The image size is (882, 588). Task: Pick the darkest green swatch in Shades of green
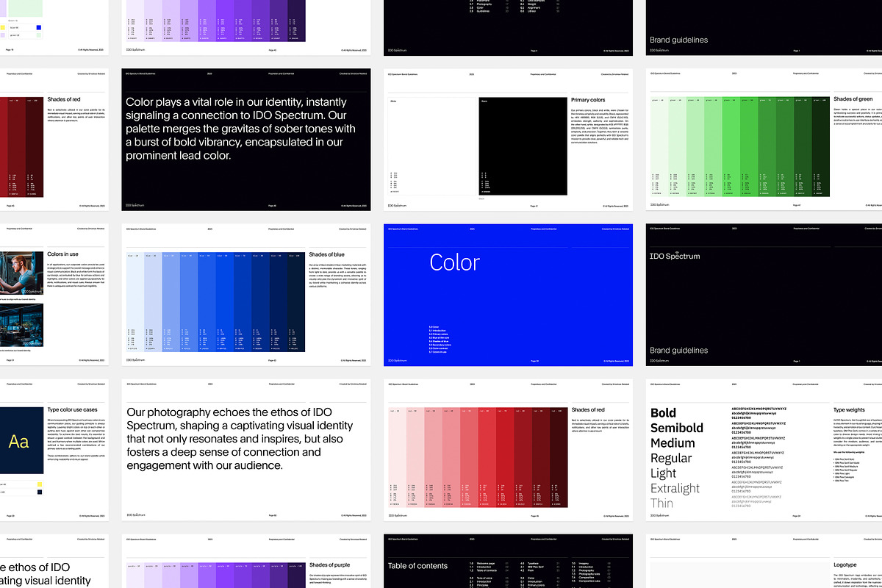(820, 146)
